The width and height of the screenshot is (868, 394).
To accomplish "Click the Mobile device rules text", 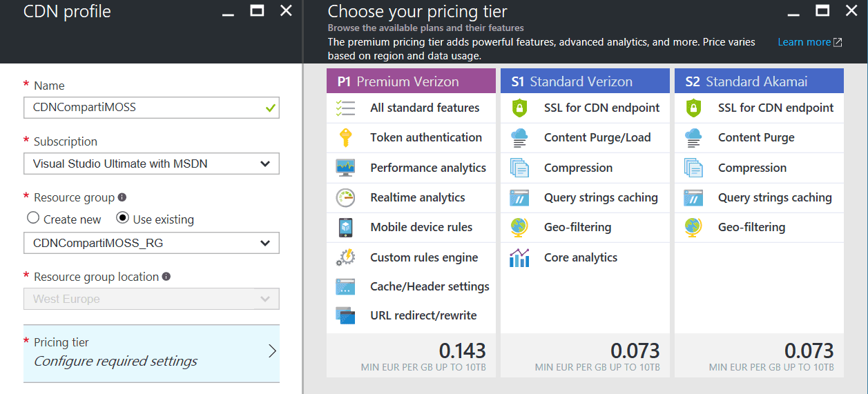I will tap(421, 227).
